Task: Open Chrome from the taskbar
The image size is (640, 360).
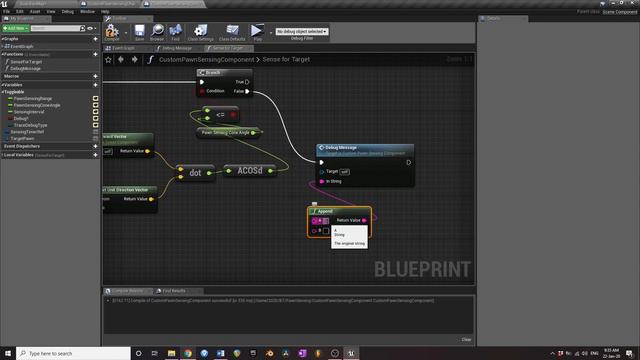Action: point(188,353)
